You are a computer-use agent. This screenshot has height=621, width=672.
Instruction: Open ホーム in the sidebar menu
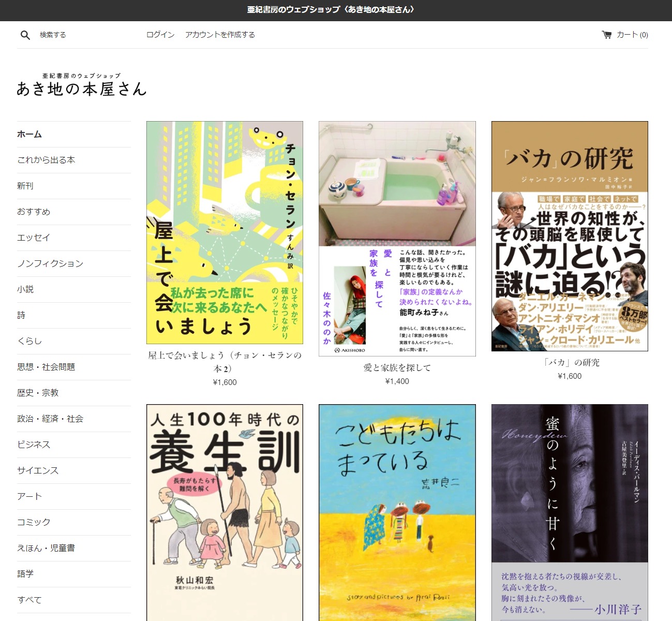pyautogui.click(x=29, y=134)
